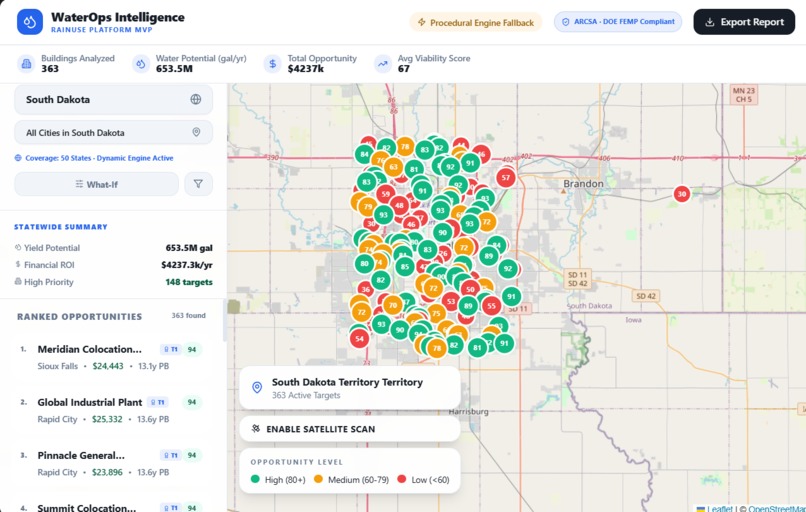The height and width of the screenshot is (512, 806).
Task: Click the T1 badge on Meridian Colocation row
Action: coord(171,350)
